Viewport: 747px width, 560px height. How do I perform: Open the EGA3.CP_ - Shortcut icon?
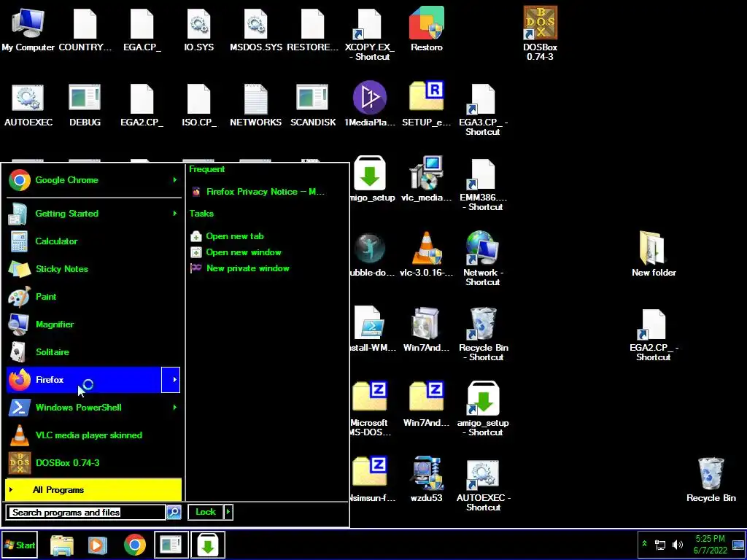tap(483, 109)
